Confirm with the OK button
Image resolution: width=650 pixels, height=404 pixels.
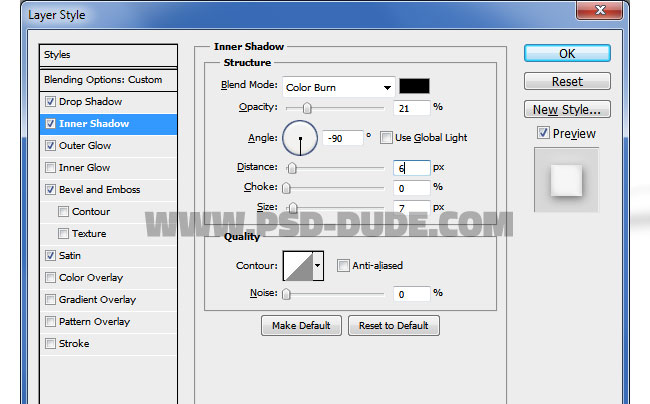tap(567, 53)
